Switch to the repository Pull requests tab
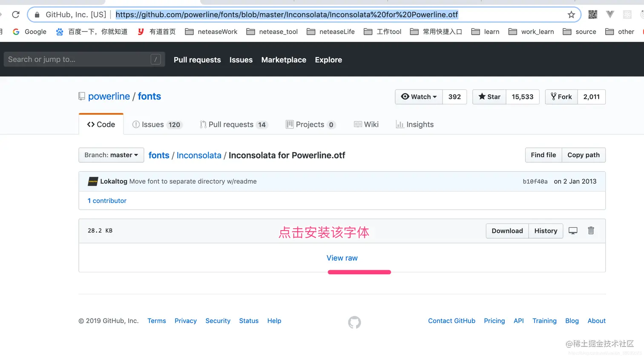The height and width of the screenshot is (358, 644). pos(234,124)
